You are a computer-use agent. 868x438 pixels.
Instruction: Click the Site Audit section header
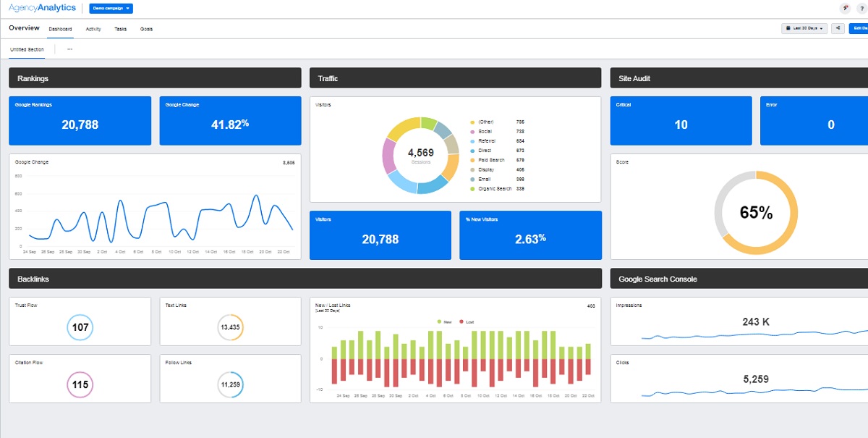[739, 78]
